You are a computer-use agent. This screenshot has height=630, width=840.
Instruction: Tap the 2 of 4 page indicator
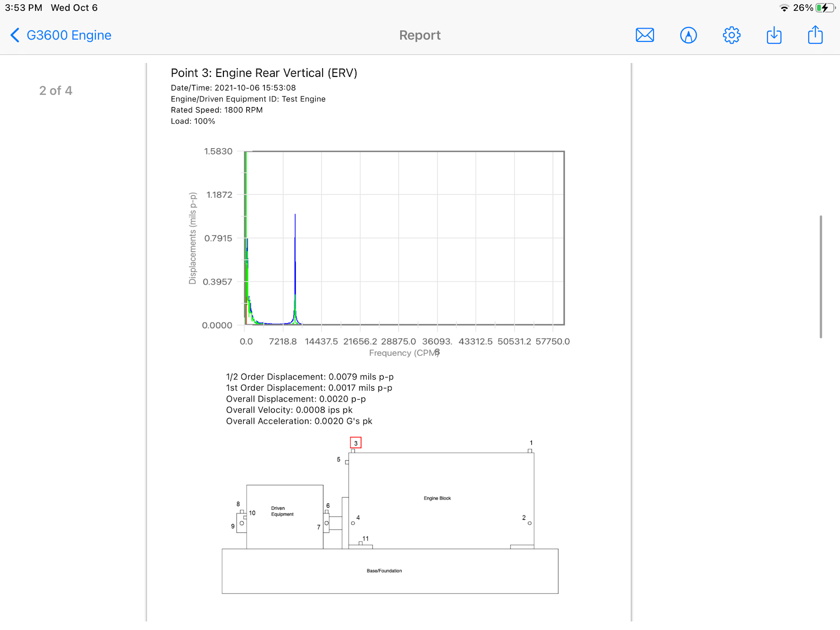[x=56, y=90]
